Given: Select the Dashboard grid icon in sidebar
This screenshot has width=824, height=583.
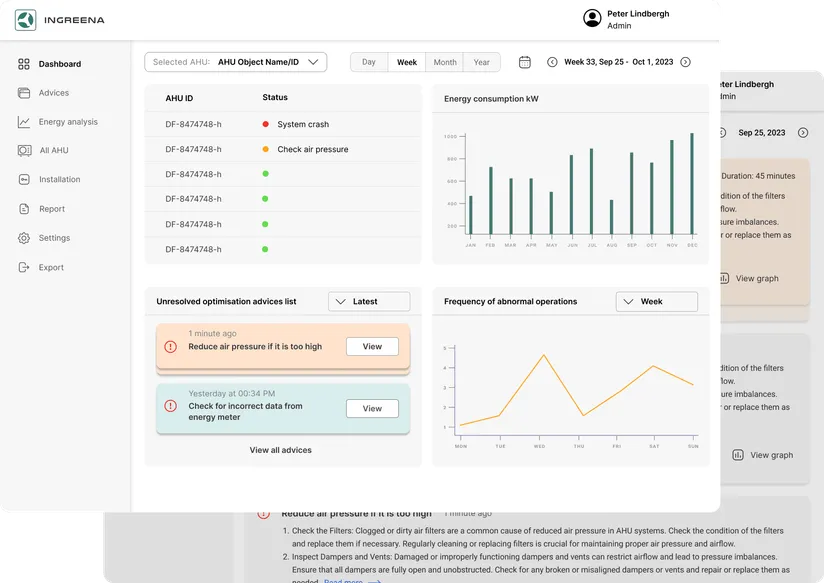Looking at the screenshot, I should (x=24, y=64).
